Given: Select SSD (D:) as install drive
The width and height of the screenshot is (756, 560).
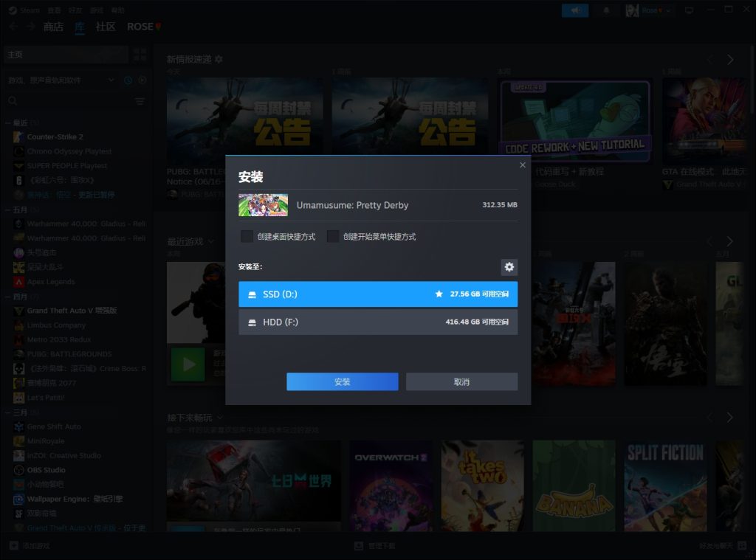Looking at the screenshot, I should (378, 294).
